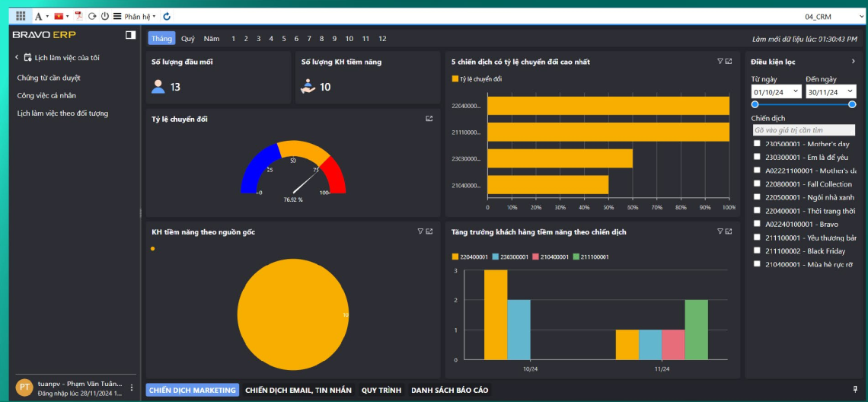Viewport: 868px width, 402px height.
Task: Open Chứng từ cần duyệt link
Action: [49, 78]
